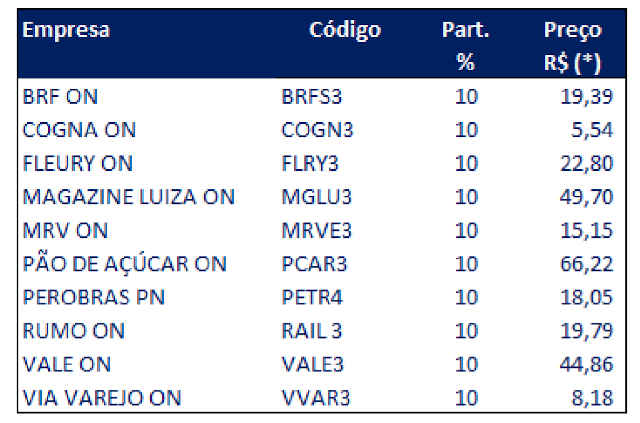Select the Part. % column header
Image resolution: width=640 pixels, height=423 pixels.
465,46
